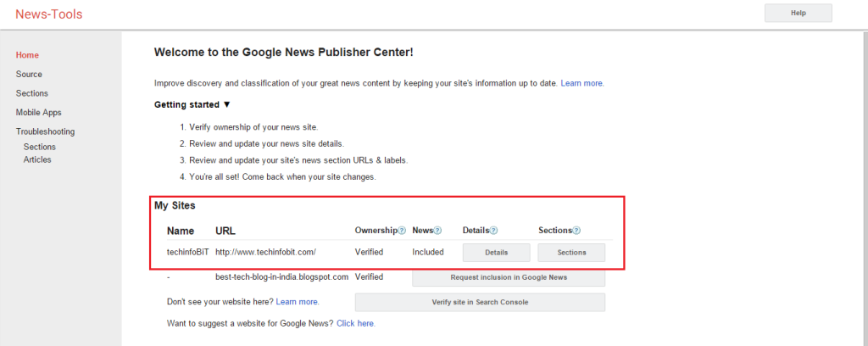Click Learn more beside Don't see your website
This screenshot has width=868, height=346.
[x=297, y=302]
